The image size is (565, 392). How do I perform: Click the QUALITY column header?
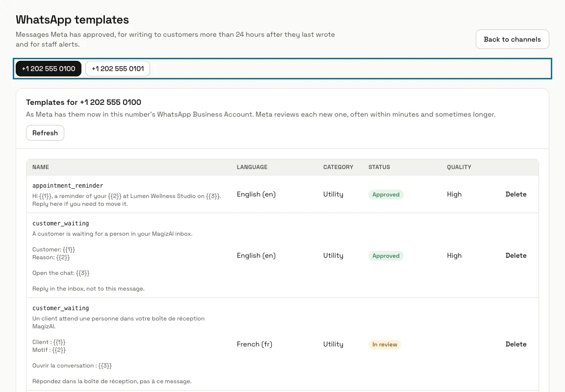(459, 167)
